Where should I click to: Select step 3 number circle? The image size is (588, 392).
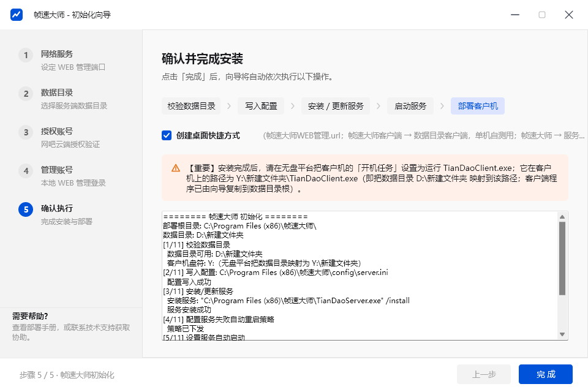coord(26,132)
